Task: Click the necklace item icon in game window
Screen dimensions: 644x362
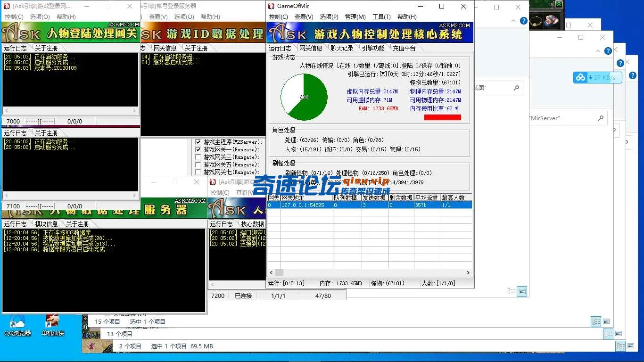Action: point(536,20)
